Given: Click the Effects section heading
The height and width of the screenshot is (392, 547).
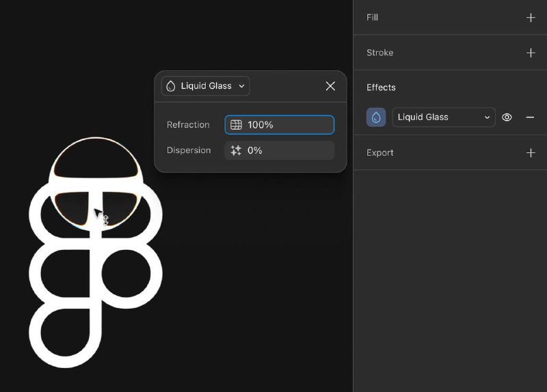Looking at the screenshot, I should pos(381,87).
